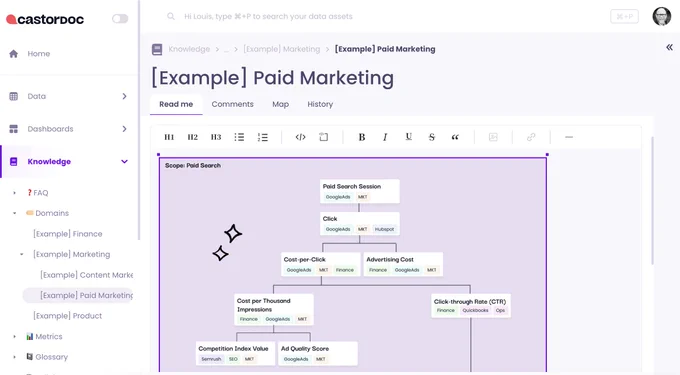Switch to the Read me tab
This screenshot has width=680, height=375.
pyautogui.click(x=176, y=104)
